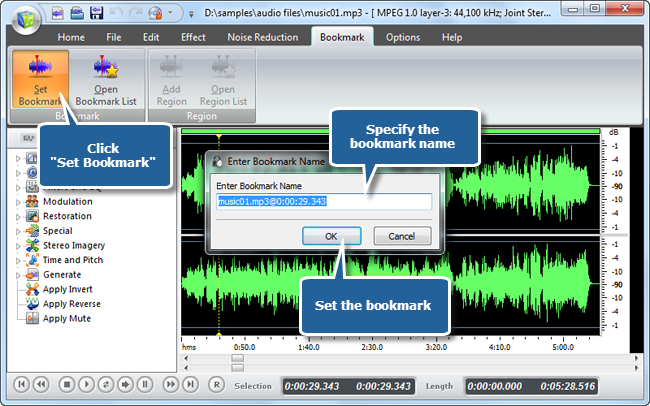
Task: Stop playback with the stop button
Action: pyautogui.click(x=66, y=384)
